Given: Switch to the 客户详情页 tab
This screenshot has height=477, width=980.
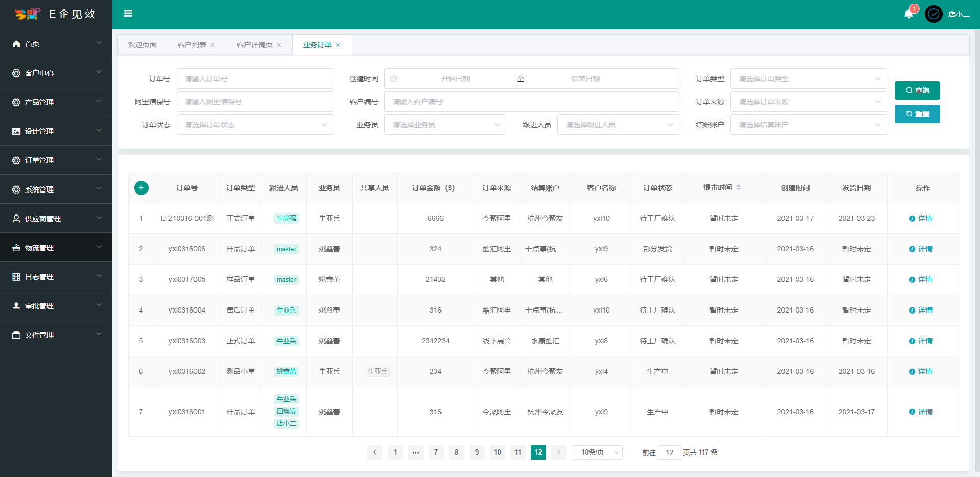Looking at the screenshot, I should (254, 45).
